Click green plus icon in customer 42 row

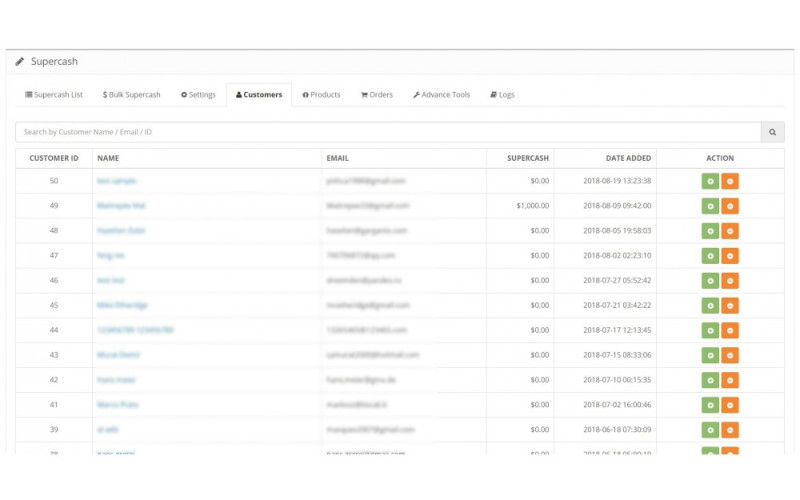[x=710, y=380]
